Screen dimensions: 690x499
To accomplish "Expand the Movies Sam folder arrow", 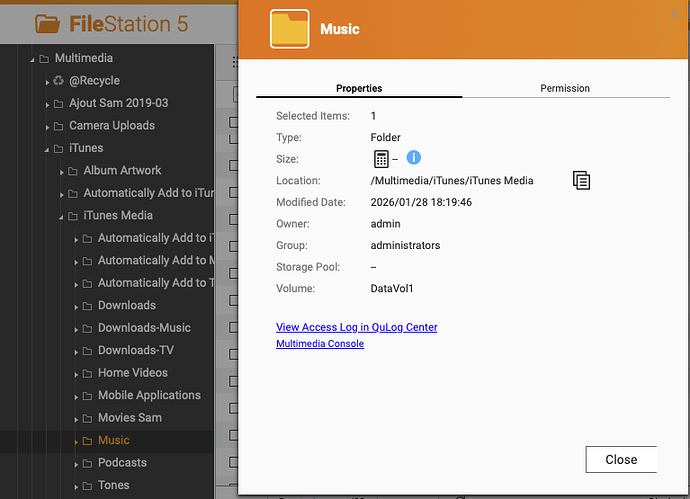I will coord(76,419).
